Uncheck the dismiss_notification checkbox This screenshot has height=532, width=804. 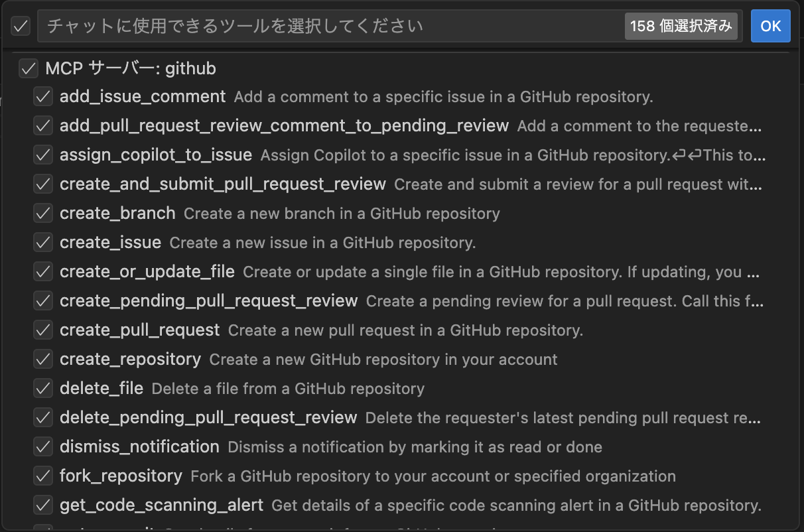click(43, 446)
